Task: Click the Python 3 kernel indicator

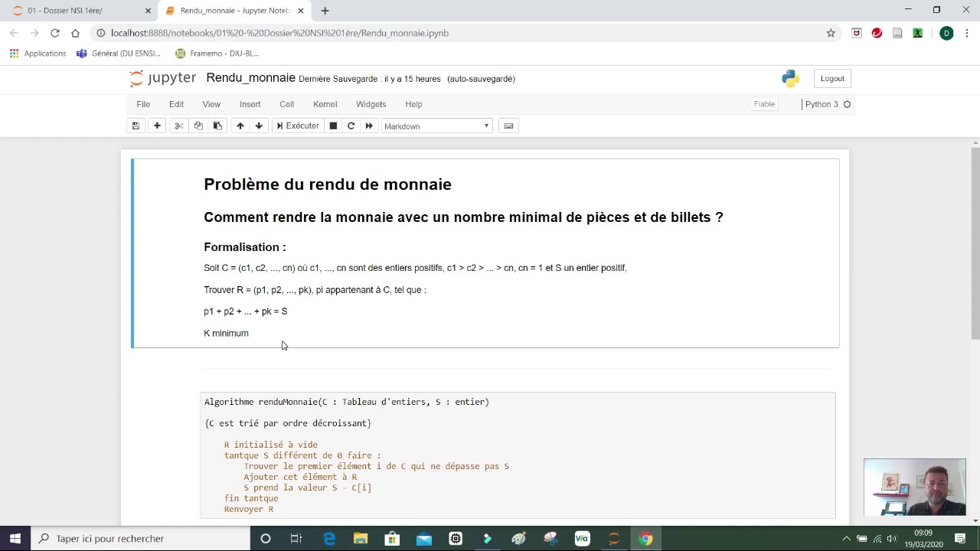Action: [x=827, y=104]
